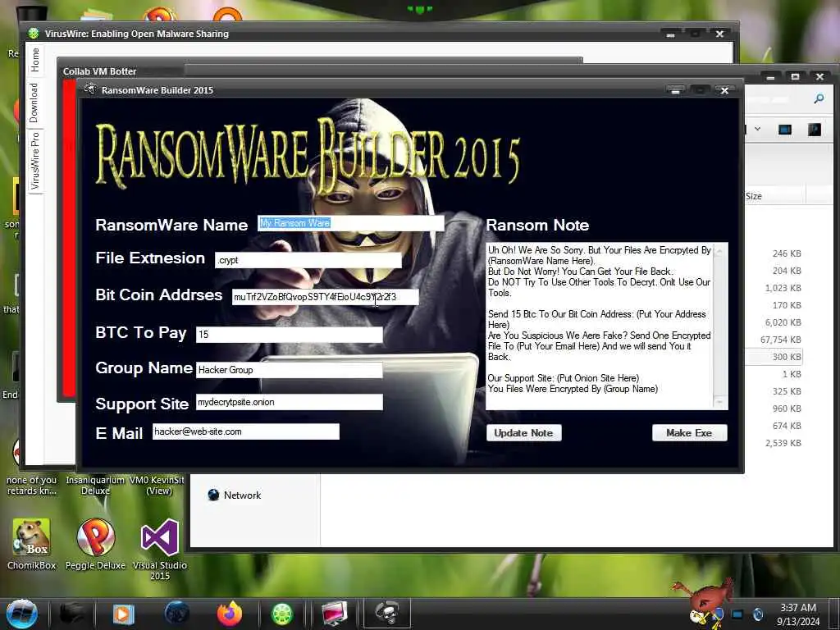Viewport: 840px width, 630px height.
Task: Select the 204 KB file row
Action: pyautogui.click(x=787, y=271)
